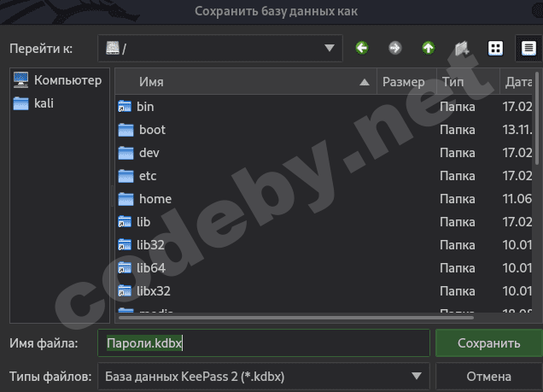Switch to detailed list view
543x392 pixels.
pyautogui.click(x=528, y=48)
